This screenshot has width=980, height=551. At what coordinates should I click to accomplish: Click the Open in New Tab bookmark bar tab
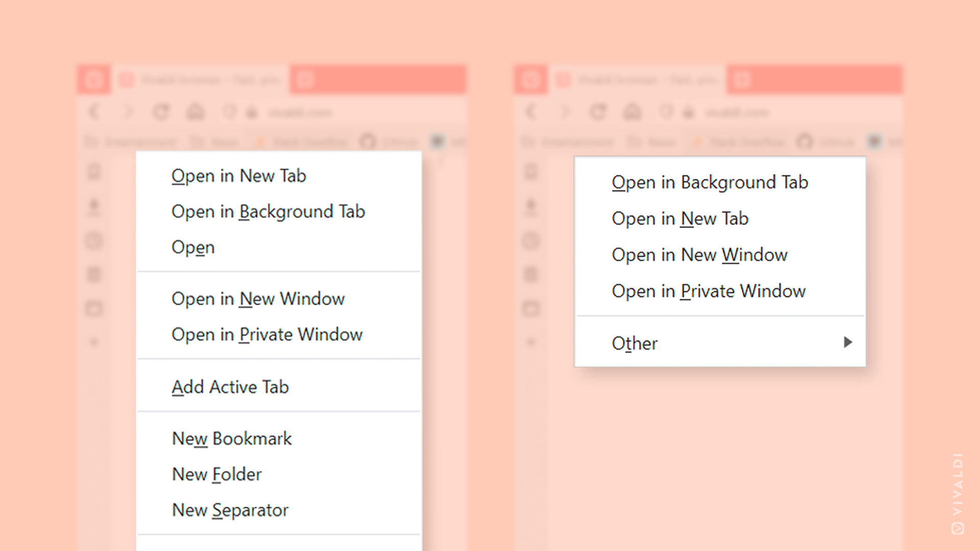point(239,176)
